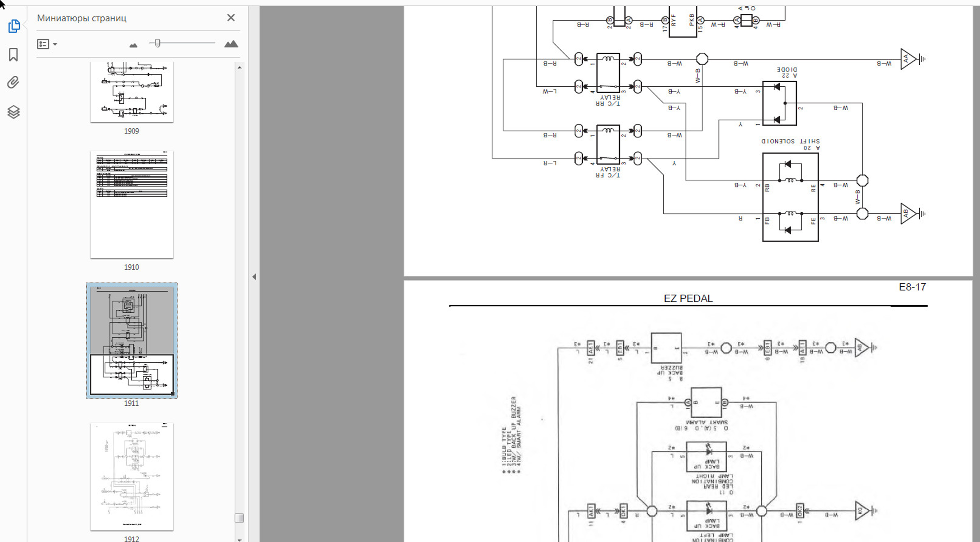
Task: Open the Attachments paperclip panel
Action: tap(13, 83)
